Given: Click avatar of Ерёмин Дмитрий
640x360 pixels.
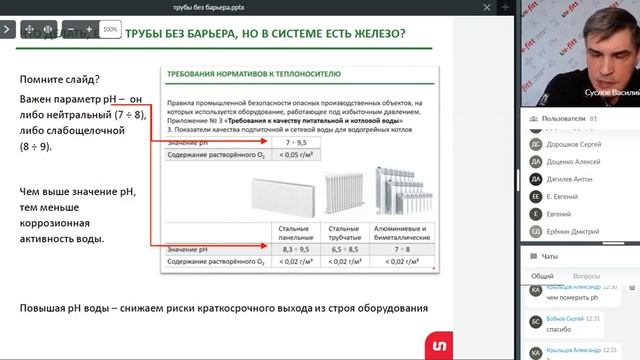Looking at the screenshot, I should click(x=536, y=231).
